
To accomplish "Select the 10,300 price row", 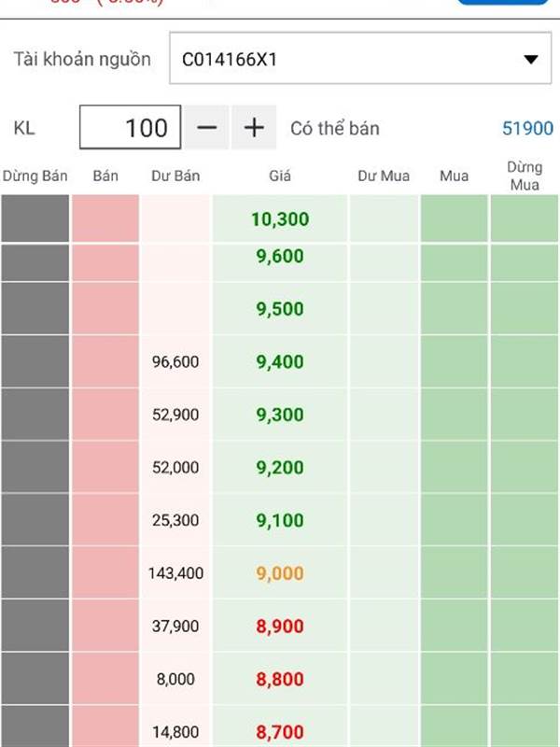I will [280, 218].
